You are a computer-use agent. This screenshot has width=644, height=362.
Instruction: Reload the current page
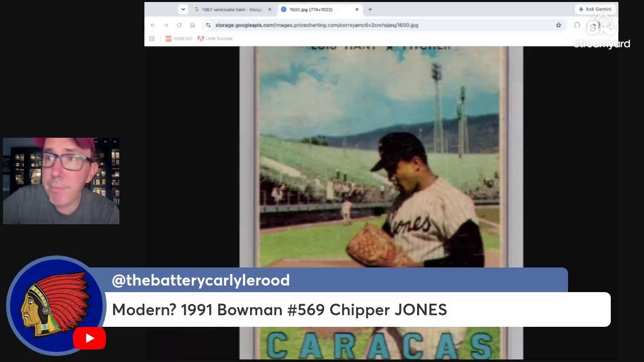[x=179, y=25]
